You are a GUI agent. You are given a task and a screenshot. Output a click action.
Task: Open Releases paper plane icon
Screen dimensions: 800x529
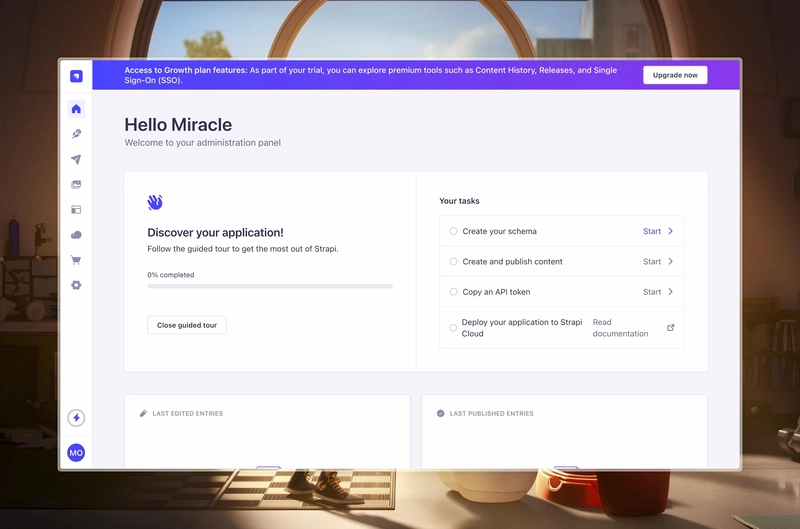[76, 159]
